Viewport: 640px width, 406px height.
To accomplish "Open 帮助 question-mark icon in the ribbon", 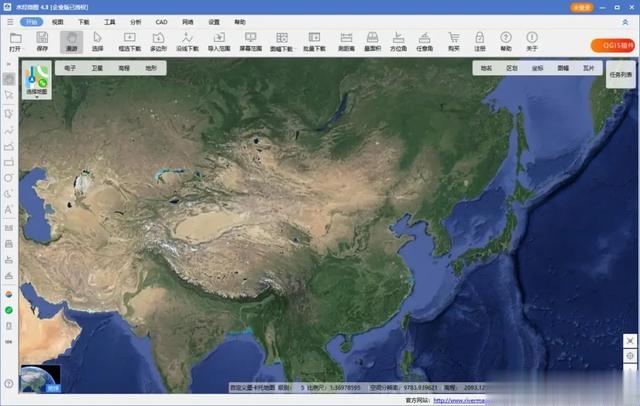I will point(506,42).
